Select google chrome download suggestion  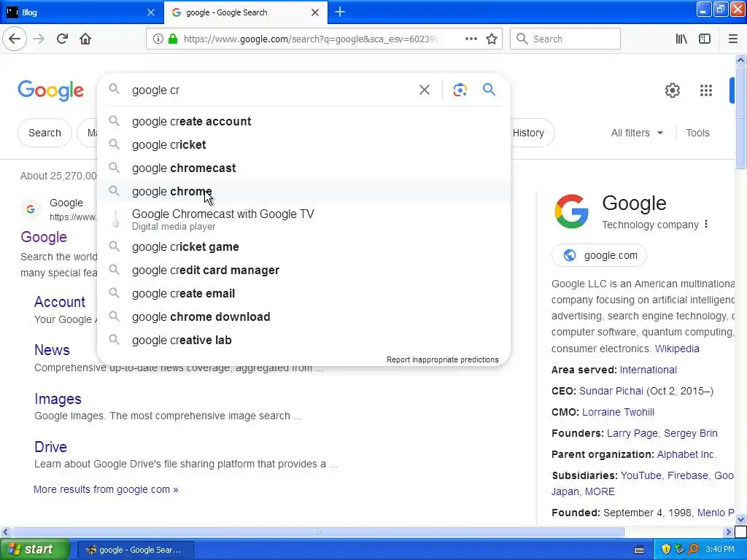[303, 316]
